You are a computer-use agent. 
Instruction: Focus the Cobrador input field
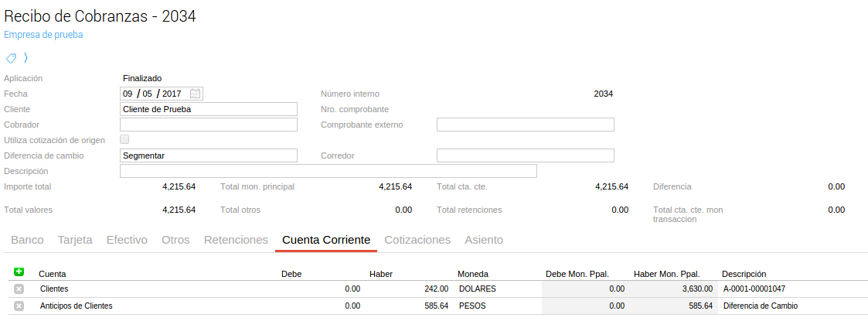[x=209, y=125]
